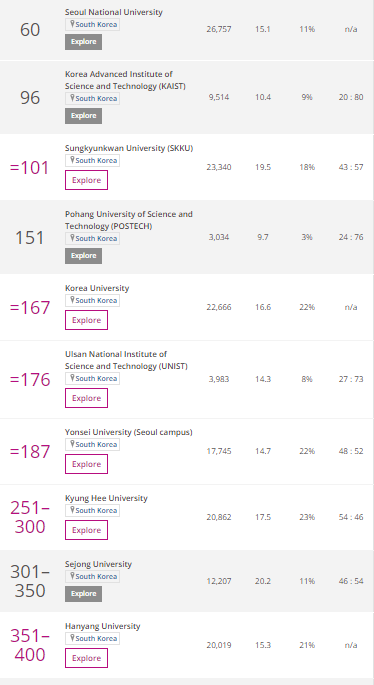Click location pin under Hanyang University
This screenshot has width=374, height=685.
tap(72, 638)
